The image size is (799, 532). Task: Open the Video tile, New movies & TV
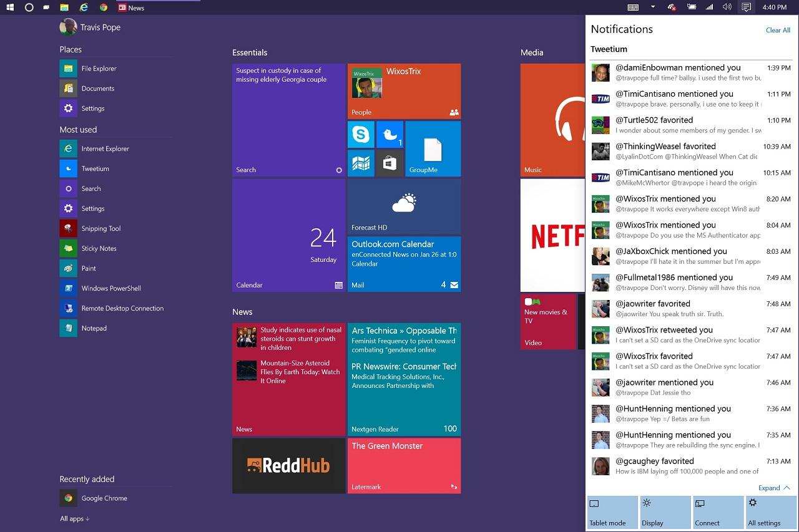(x=548, y=321)
